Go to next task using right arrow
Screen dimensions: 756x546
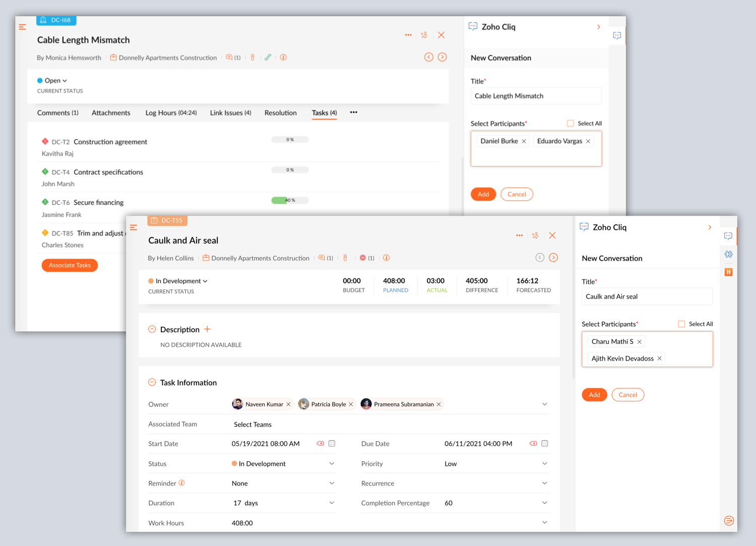(x=553, y=258)
